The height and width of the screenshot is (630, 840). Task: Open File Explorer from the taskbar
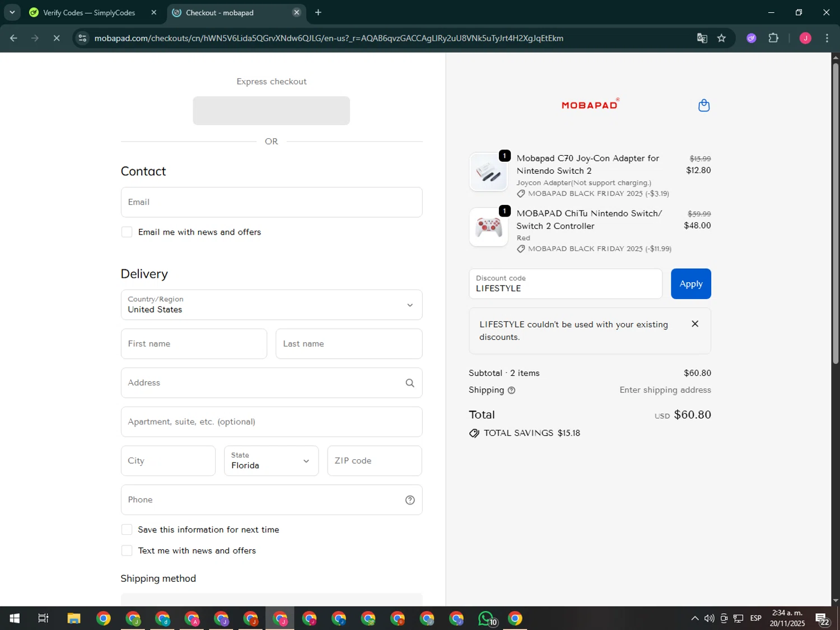(x=74, y=618)
